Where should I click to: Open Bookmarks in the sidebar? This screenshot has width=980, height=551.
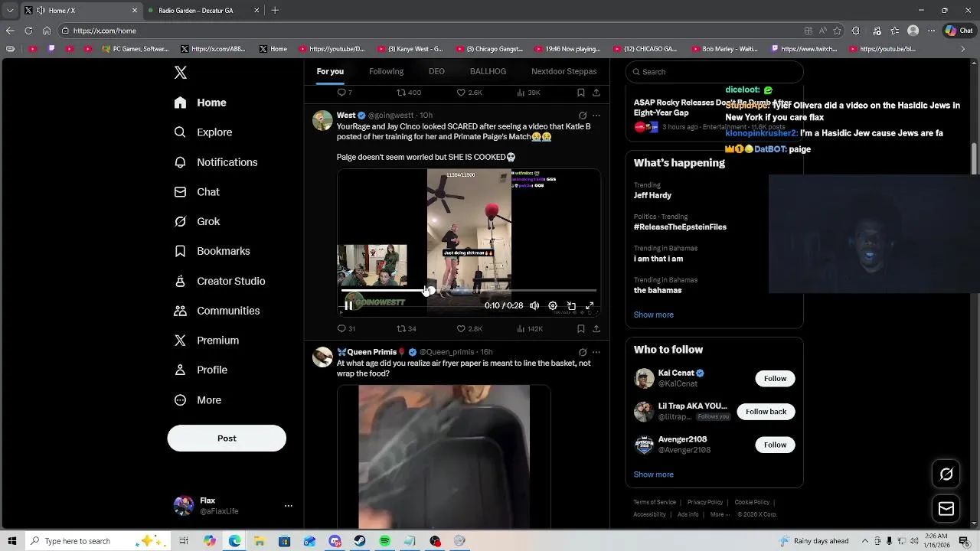[x=212, y=251]
